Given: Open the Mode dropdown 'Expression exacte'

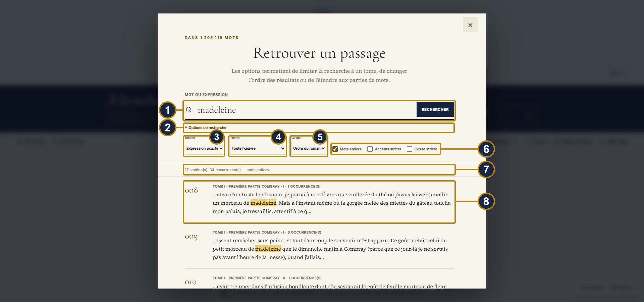Looking at the screenshot, I should 204,148.
